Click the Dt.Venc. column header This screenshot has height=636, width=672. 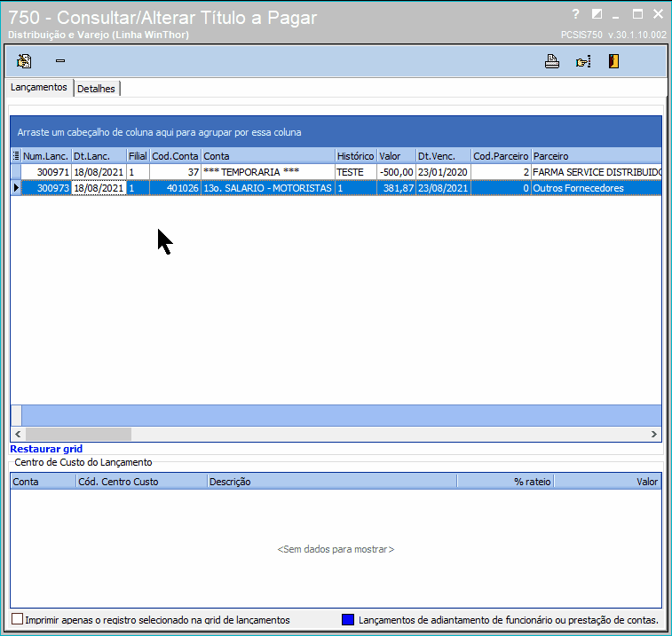[x=443, y=156]
